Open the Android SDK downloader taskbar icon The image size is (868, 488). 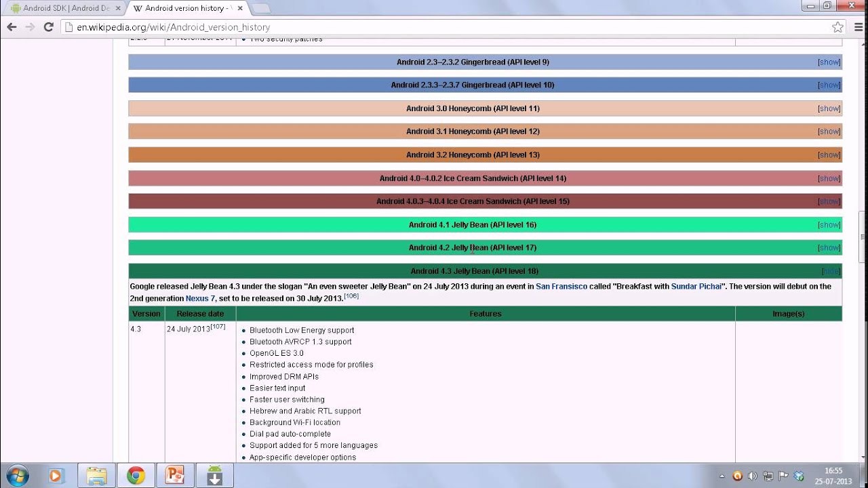click(x=214, y=476)
